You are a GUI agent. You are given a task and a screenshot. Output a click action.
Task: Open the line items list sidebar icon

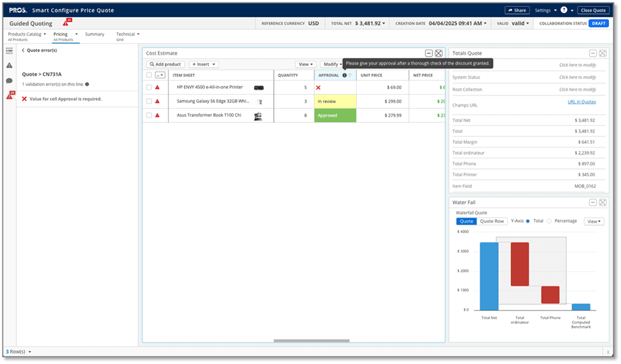(9, 50)
